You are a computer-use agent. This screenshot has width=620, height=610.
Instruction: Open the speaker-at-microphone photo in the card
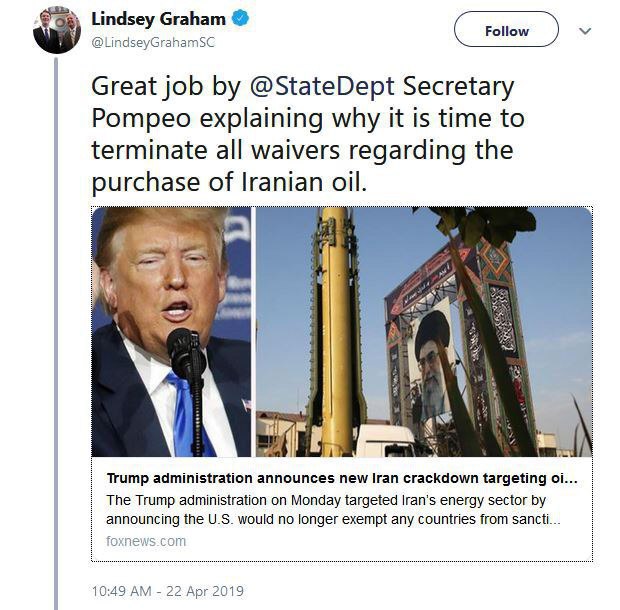pos(172,330)
